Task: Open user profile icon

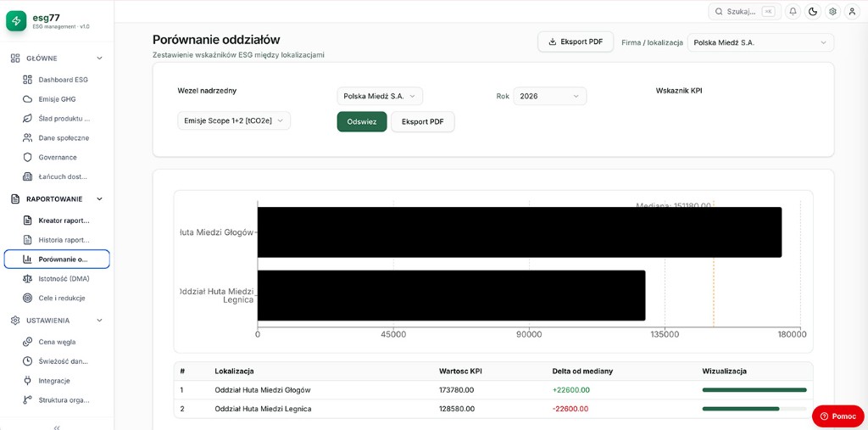Action: [x=853, y=12]
